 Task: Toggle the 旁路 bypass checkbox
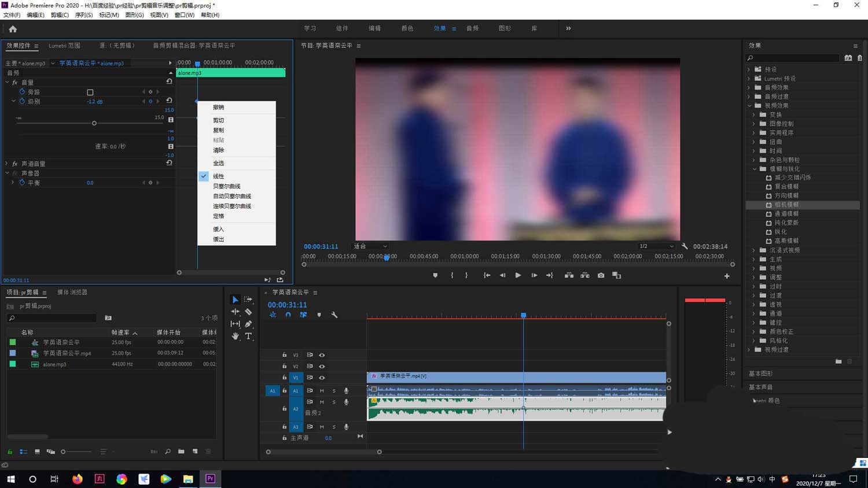pyautogui.click(x=90, y=93)
